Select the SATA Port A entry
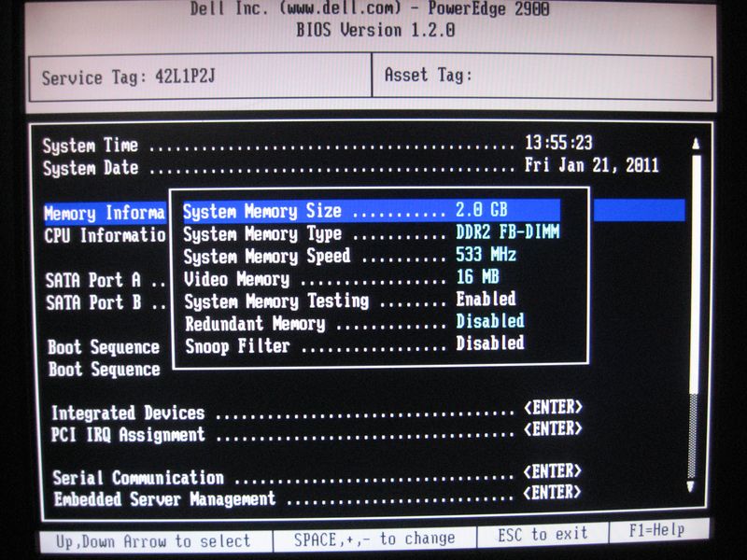The image size is (747, 560). click(x=106, y=280)
